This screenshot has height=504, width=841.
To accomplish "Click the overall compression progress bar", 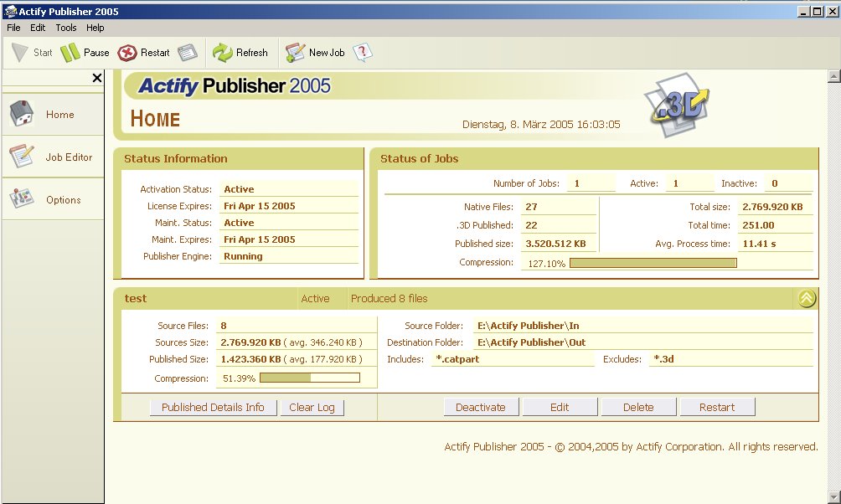I will click(653, 263).
